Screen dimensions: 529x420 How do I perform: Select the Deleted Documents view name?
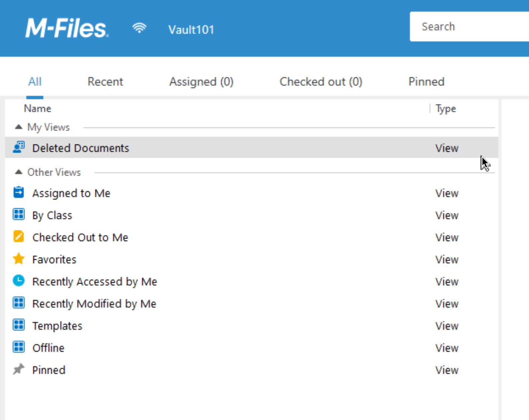[x=80, y=148]
